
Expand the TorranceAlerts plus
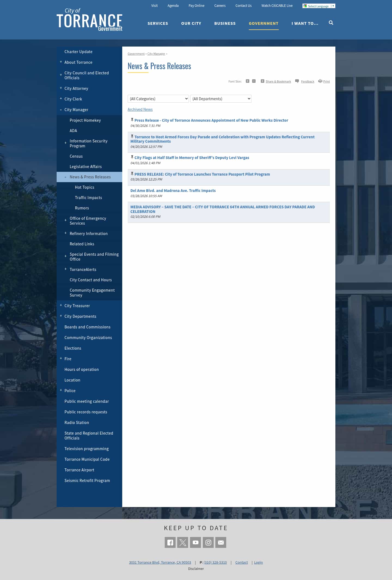tap(66, 269)
